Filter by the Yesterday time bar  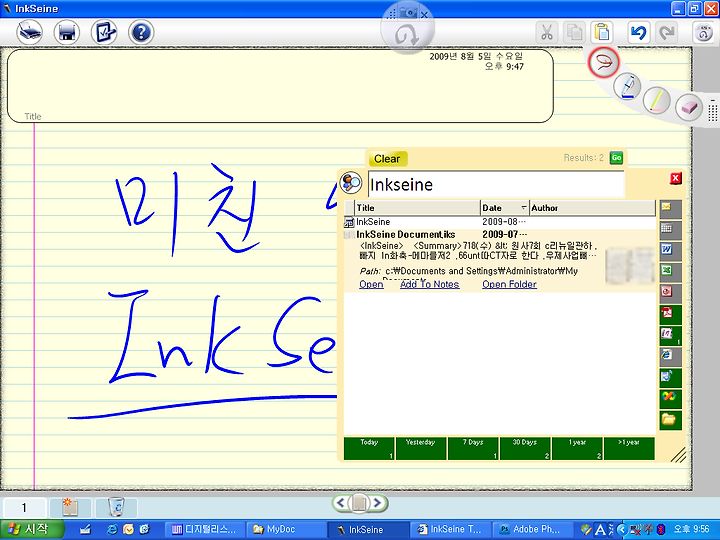[x=421, y=448]
